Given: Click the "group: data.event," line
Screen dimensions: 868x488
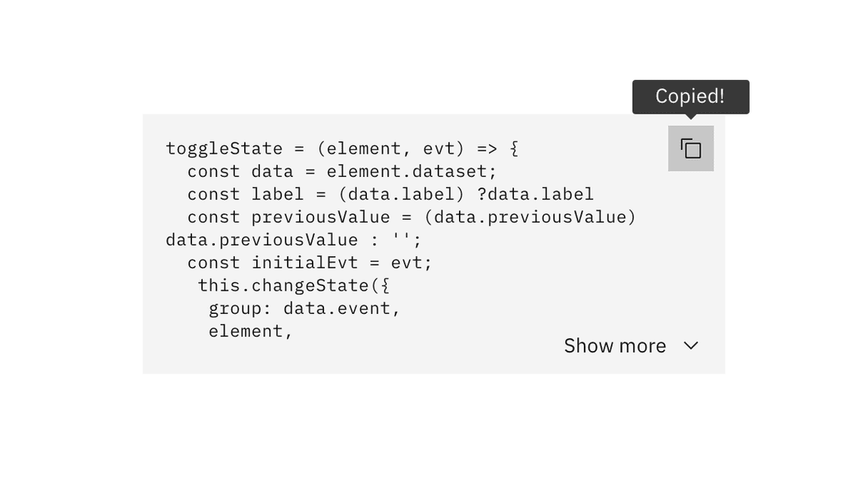Looking at the screenshot, I should click(x=304, y=308).
